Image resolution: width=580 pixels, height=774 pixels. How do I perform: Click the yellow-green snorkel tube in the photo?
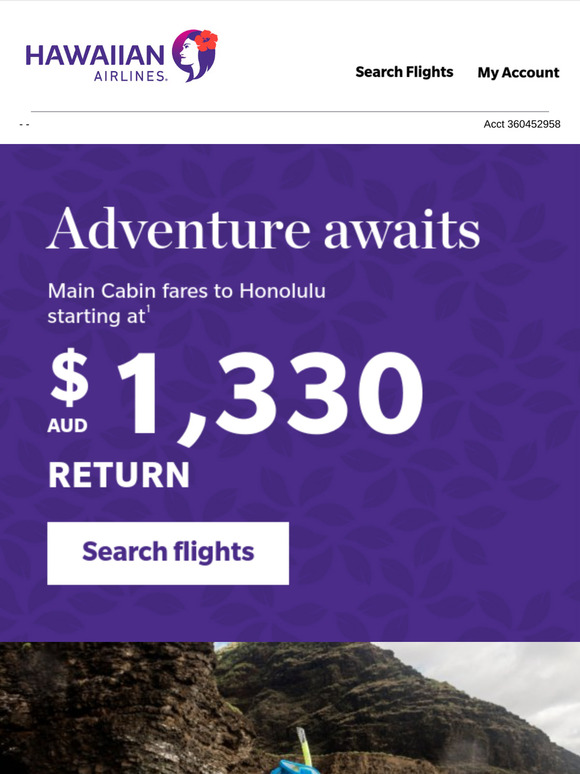(304, 745)
